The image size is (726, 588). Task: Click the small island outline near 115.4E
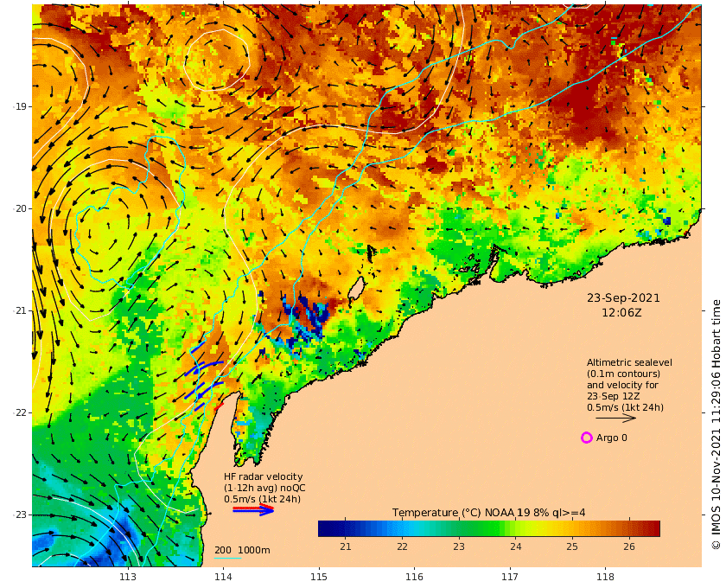[355, 289]
